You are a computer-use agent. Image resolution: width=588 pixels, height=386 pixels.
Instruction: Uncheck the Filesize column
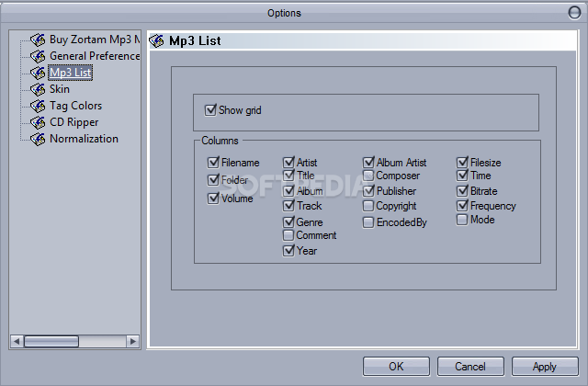[462, 163]
